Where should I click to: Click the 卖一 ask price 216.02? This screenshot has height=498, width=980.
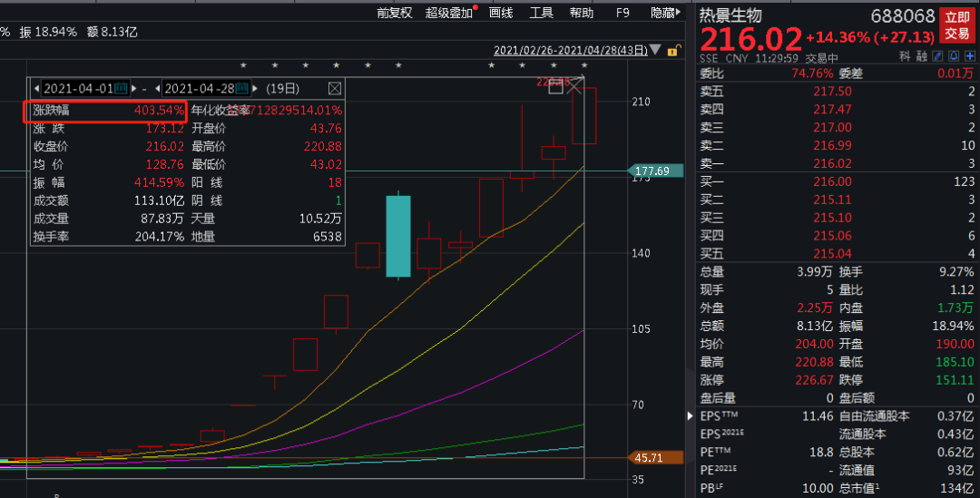point(832,163)
